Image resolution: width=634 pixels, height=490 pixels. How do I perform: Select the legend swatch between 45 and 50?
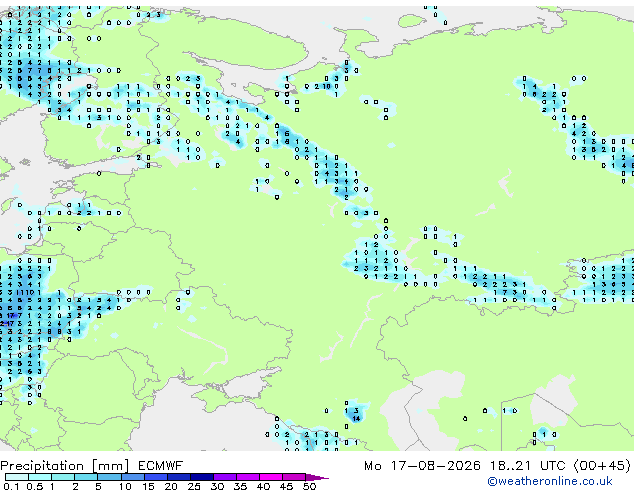(x=294, y=477)
